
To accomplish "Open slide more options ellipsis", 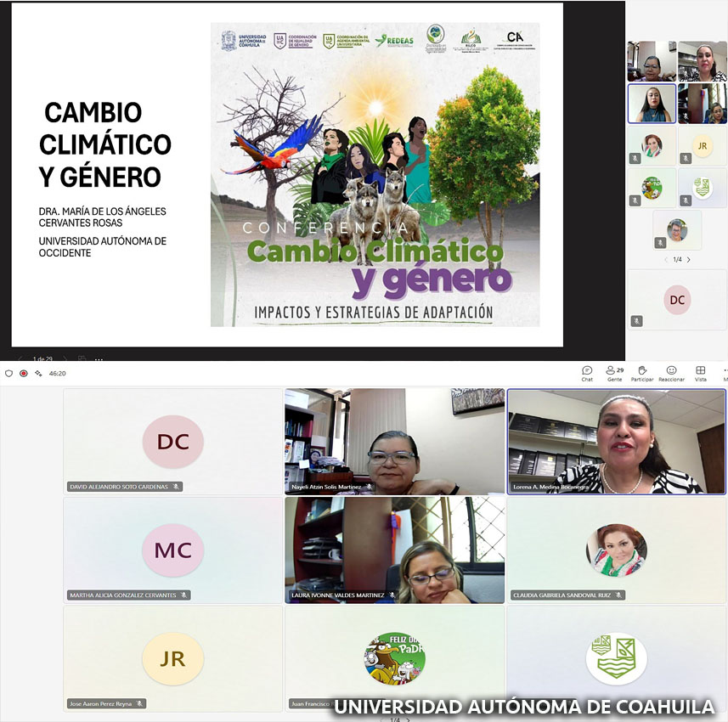I will point(99,359).
